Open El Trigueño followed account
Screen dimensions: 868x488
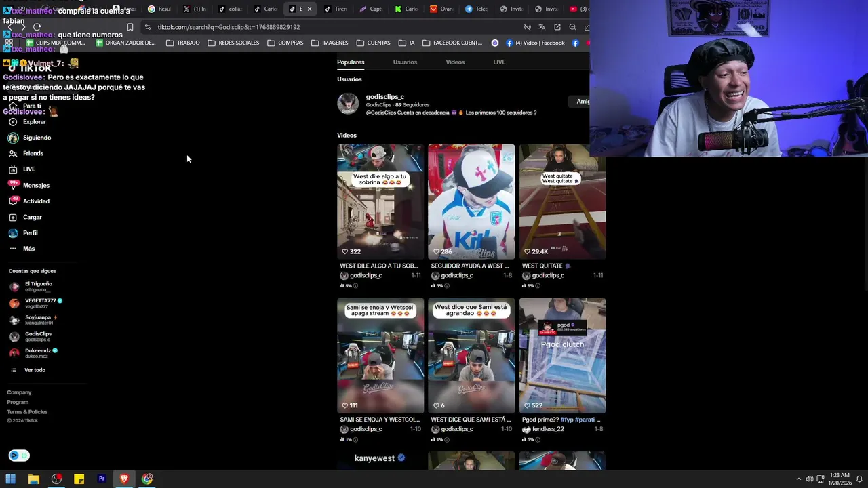[x=31, y=286]
